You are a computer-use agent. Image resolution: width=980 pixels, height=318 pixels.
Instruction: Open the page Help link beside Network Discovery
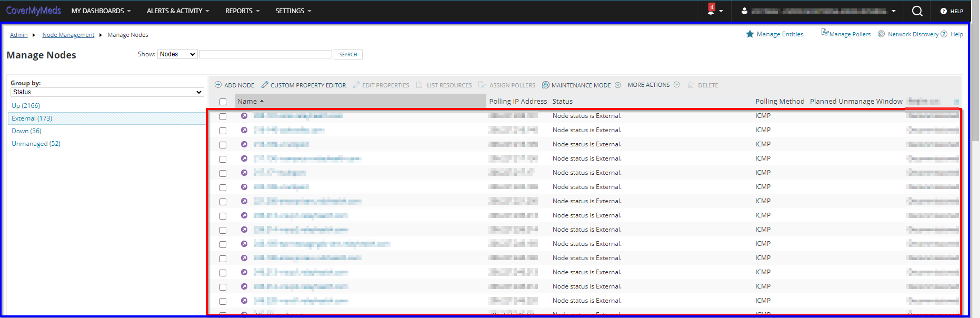click(952, 34)
